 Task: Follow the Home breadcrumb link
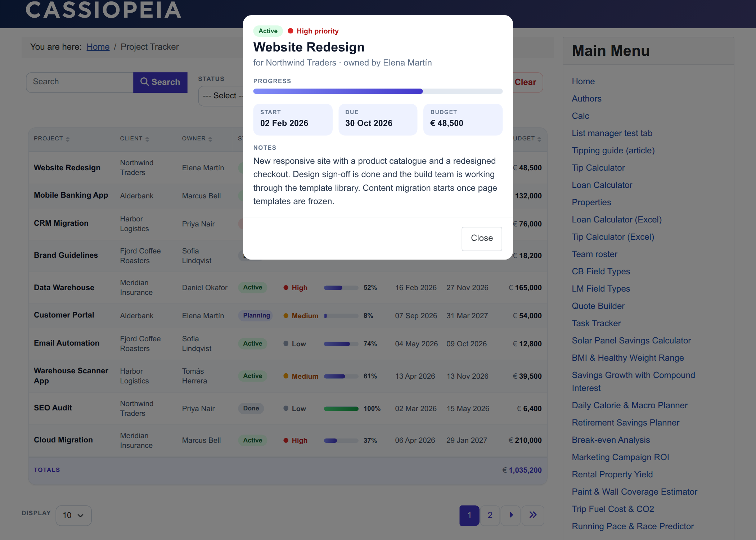[98, 47]
